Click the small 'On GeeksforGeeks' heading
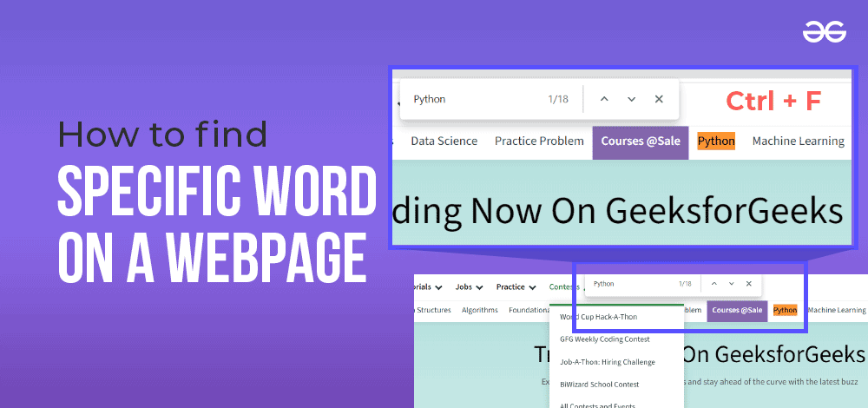 (773, 354)
